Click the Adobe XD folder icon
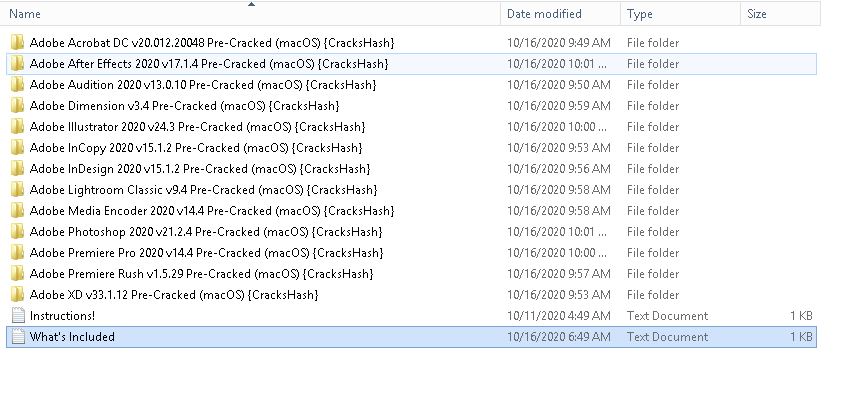 [17, 295]
